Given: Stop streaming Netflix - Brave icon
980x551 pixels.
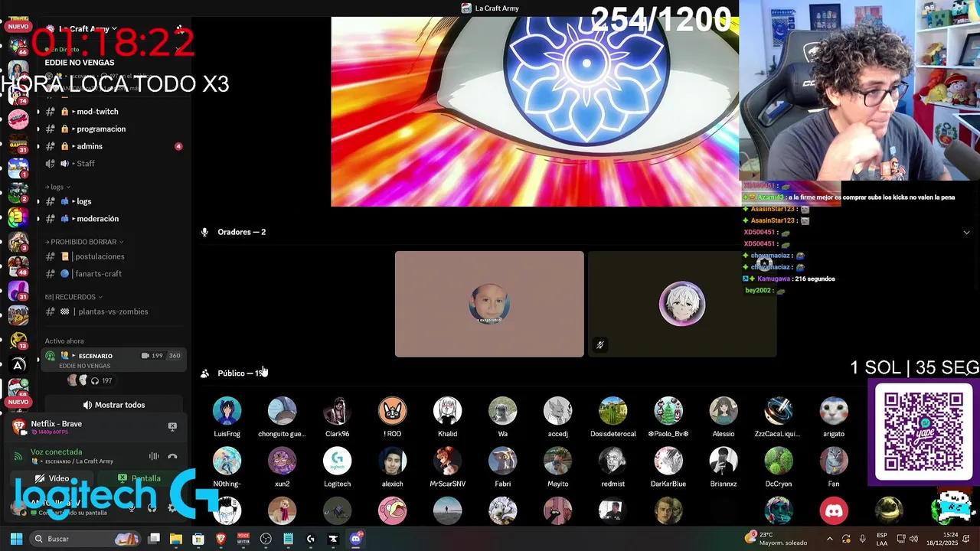Looking at the screenshot, I should point(172,426).
